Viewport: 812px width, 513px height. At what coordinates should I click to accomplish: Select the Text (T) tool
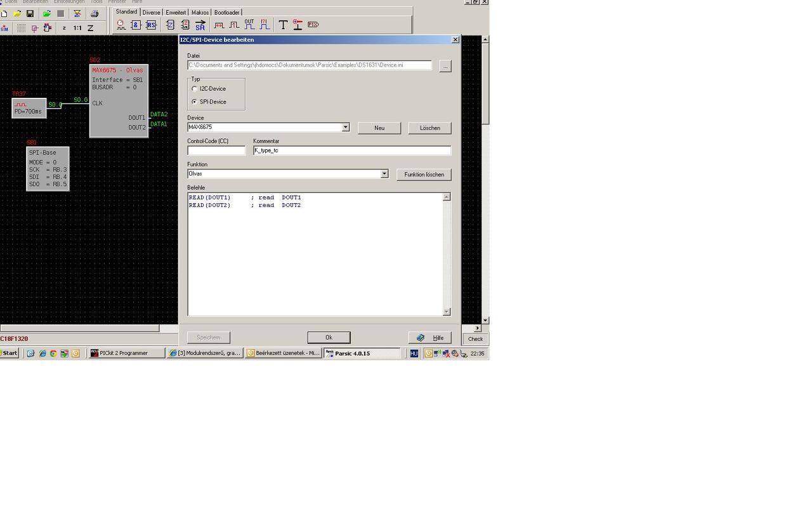coord(283,25)
